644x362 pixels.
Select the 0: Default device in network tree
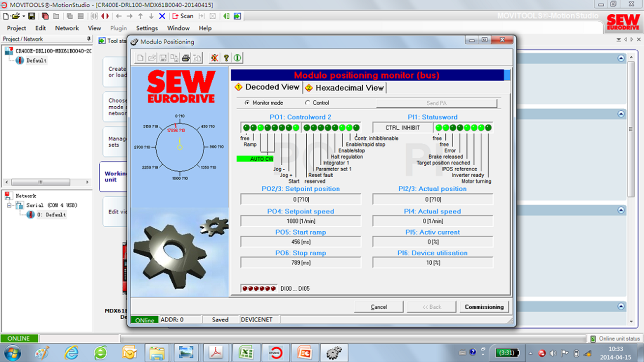click(x=51, y=215)
